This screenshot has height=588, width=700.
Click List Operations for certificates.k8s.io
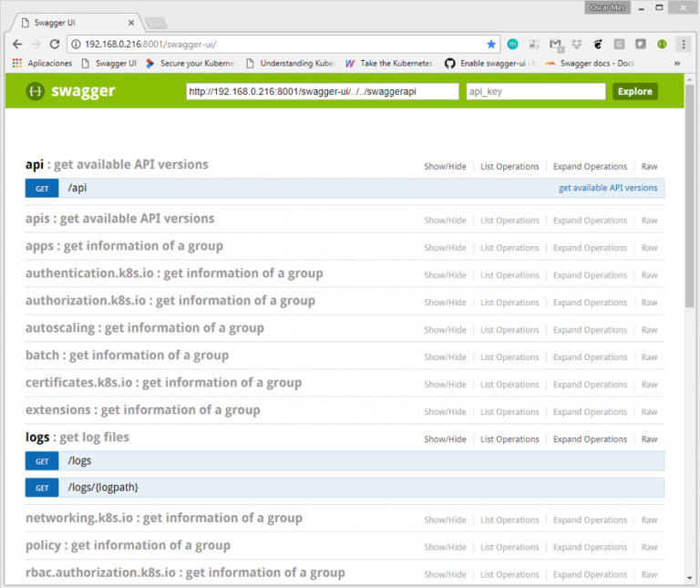(x=510, y=385)
